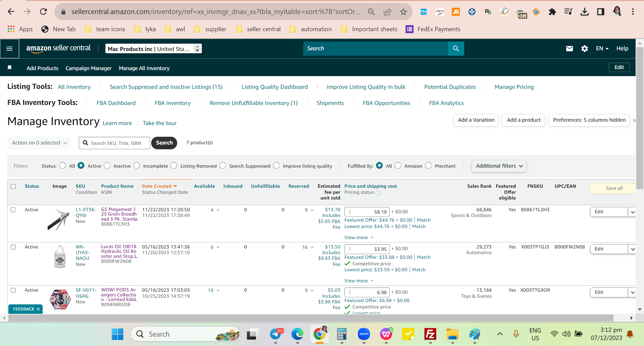Click the Windows Start button

click(117, 334)
